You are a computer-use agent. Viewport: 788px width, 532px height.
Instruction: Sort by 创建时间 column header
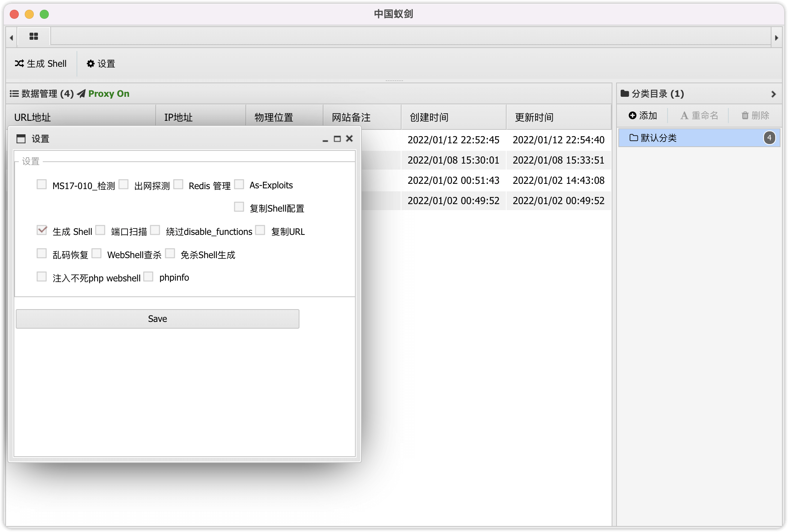pyautogui.click(x=429, y=117)
